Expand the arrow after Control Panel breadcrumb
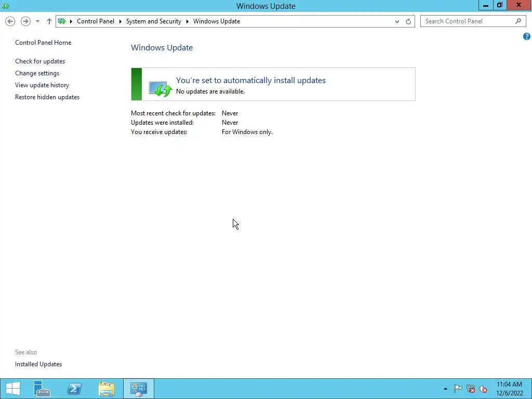 121,21
